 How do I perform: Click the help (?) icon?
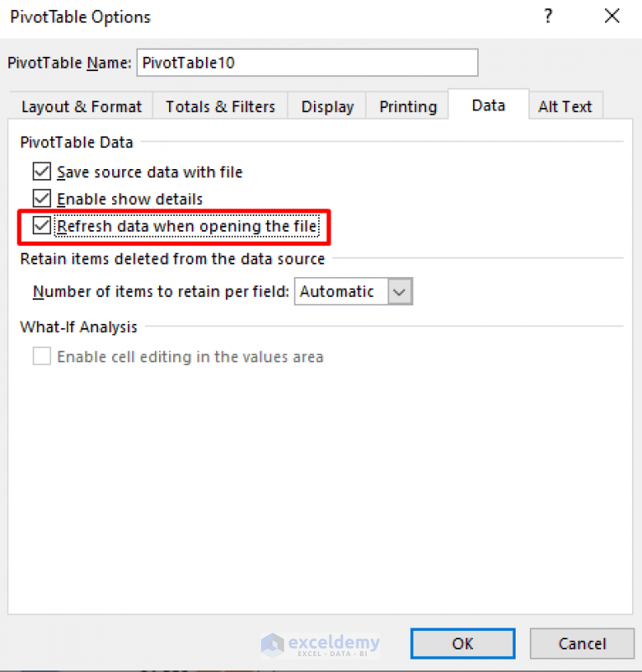tap(547, 16)
